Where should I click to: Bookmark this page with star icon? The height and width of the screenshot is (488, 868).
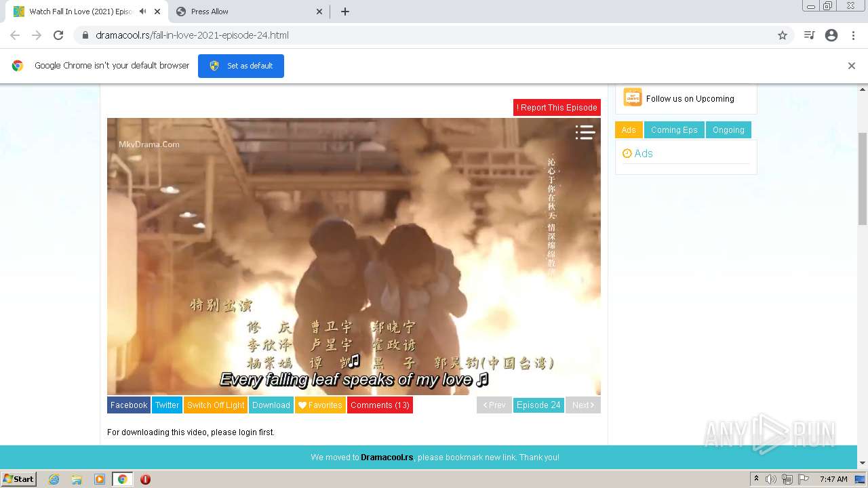783,35
